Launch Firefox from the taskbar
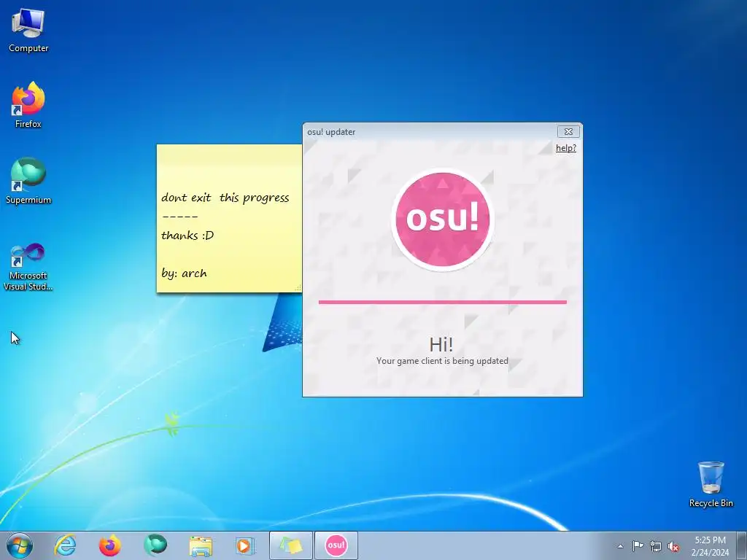Screen dimensions: 747x560 (110, 545)
